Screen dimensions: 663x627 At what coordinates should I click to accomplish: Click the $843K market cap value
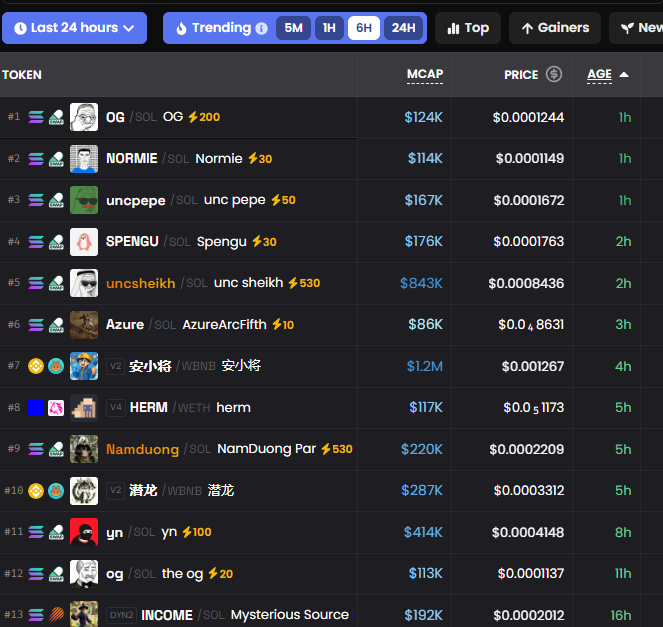tap(421, 283)
